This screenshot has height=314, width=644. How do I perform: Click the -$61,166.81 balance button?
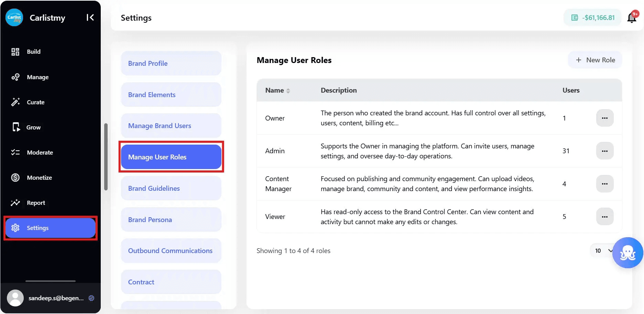[x=592, y=18]
